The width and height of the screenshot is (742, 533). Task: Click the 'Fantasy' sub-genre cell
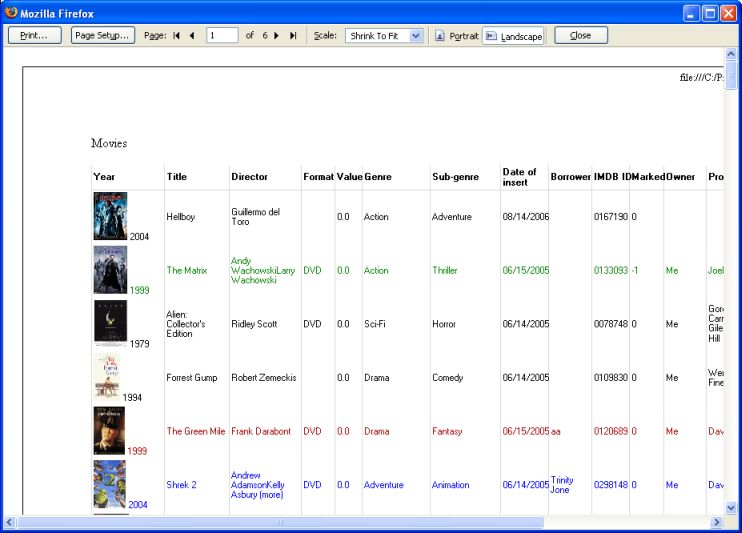click(x=447, y=431)
